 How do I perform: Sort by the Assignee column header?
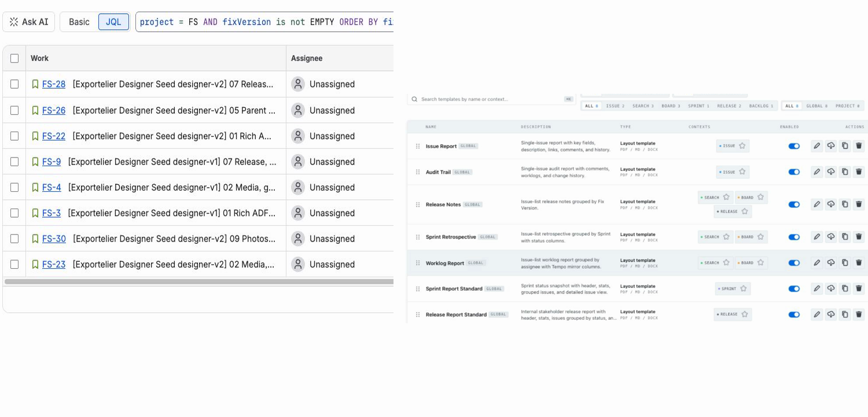click(x=307, y=58)
